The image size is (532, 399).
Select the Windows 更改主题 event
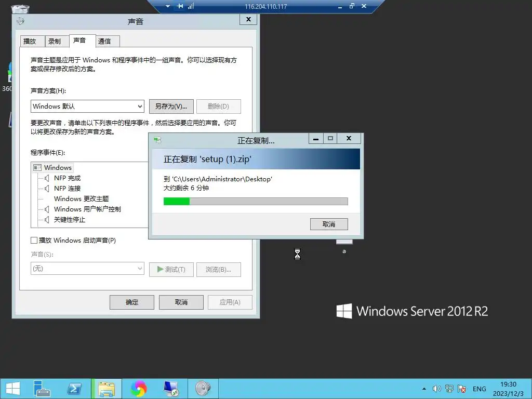point(82,199)
